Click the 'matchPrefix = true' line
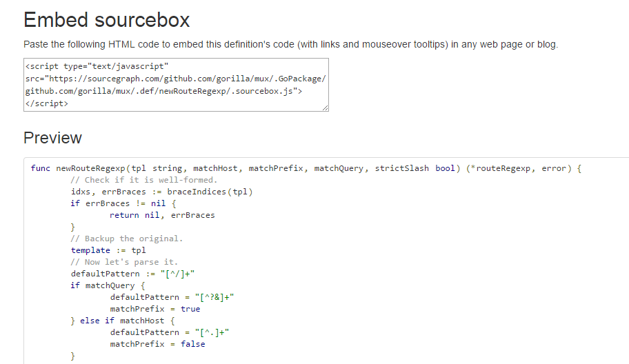The height and width of the screenshot is (364, 629). [154, 309]
